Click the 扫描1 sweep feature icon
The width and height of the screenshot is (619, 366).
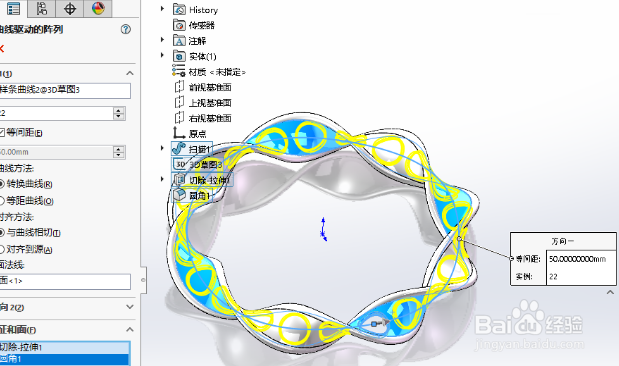(x=179, y=149)
